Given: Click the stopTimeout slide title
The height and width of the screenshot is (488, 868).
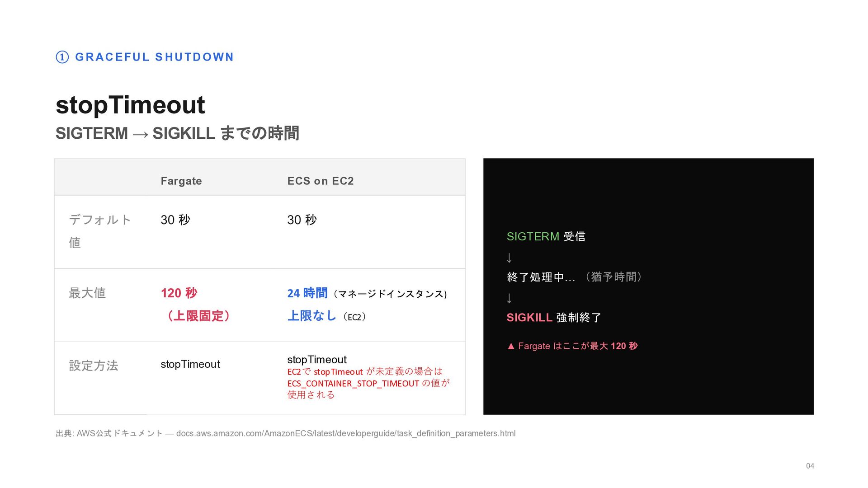Looking at the screenshot, I should tap(130, 105).
